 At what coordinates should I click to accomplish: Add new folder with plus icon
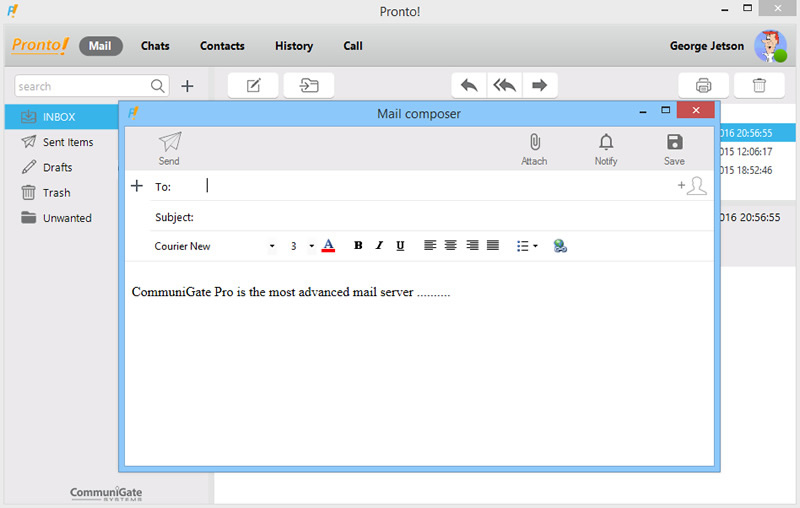[x=187, y=86]
